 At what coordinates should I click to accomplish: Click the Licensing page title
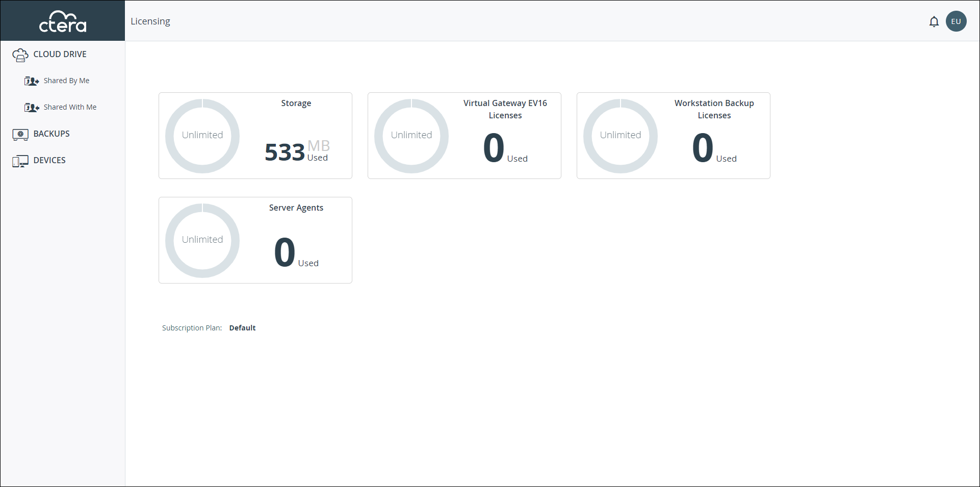point(150,21)
